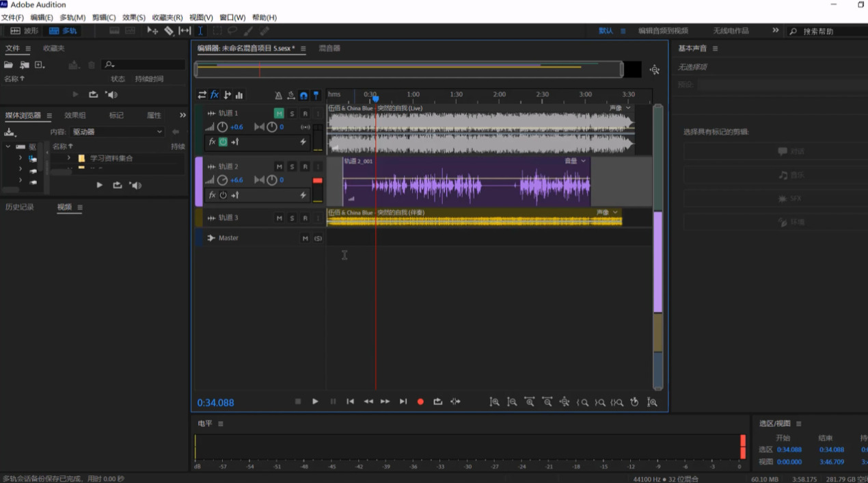Switch to the 混音器 tab
This screenshot has height=483, width=868.
tap(329, 49)
